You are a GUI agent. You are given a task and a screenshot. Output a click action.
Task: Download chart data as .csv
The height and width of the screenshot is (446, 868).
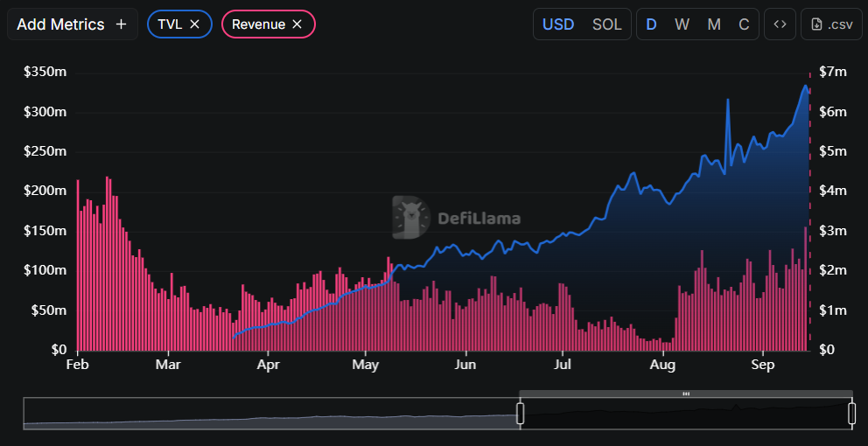[825, 24]
